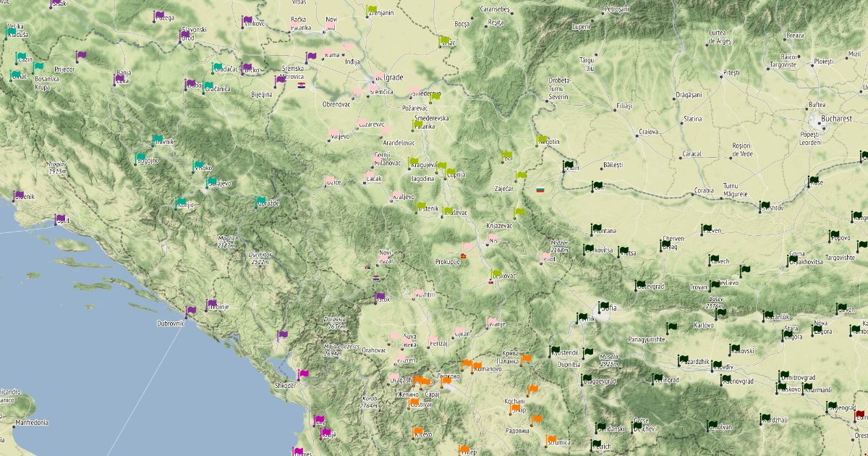Click the dark green flag at Montana
The height and width of the screenshot is (456, 868).
tap(595, 229)
